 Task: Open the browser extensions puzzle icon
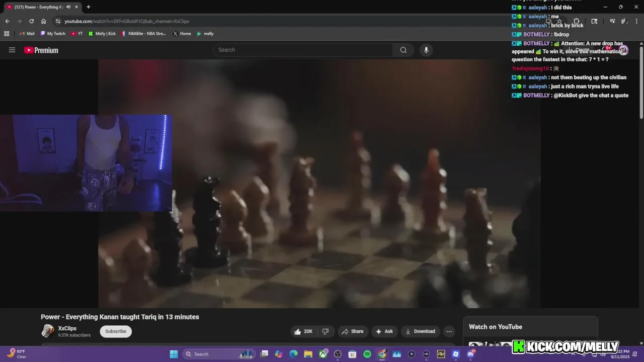[x=576, y=21]
